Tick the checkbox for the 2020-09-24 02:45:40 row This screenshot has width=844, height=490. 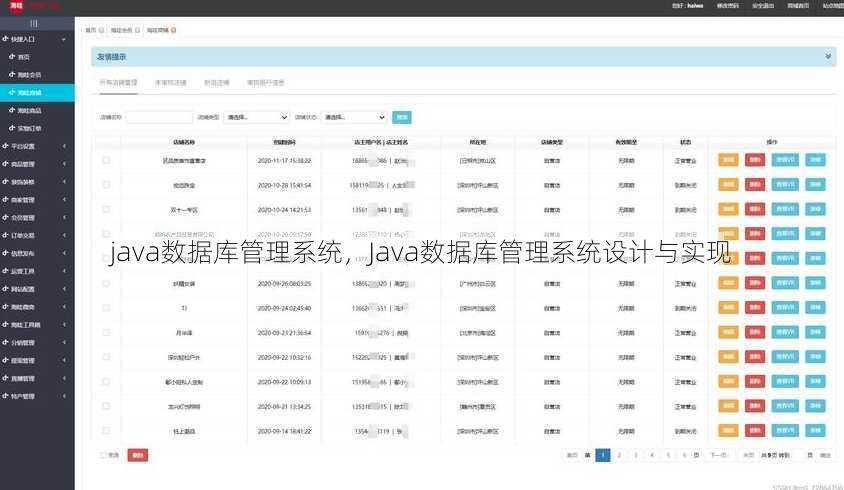point(106,308)
